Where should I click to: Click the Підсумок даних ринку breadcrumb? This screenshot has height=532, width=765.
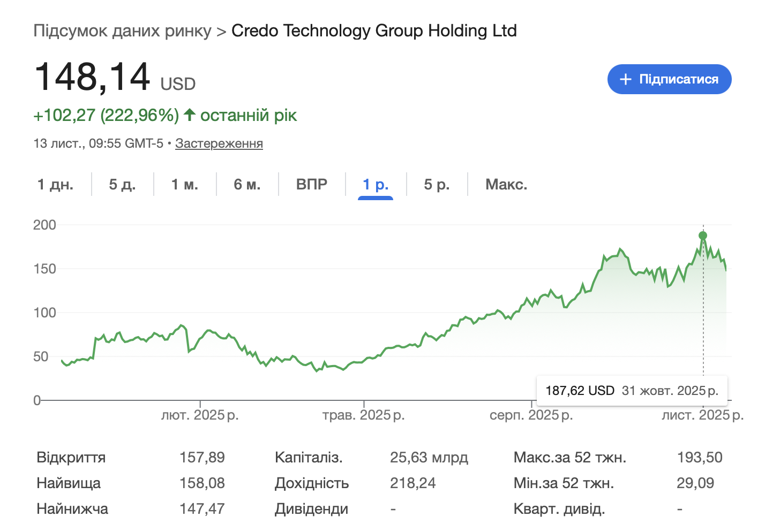pyautogui.click(x=122, y=31)
